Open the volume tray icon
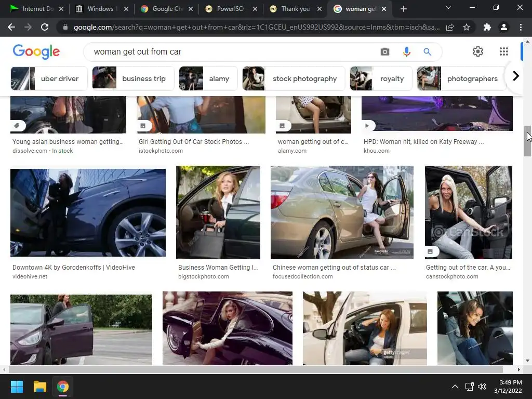 click(x=482, y=387)
